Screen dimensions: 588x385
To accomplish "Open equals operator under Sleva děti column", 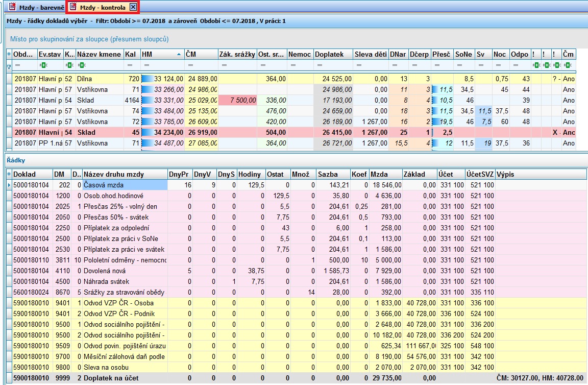I will (x=359, y=65).
